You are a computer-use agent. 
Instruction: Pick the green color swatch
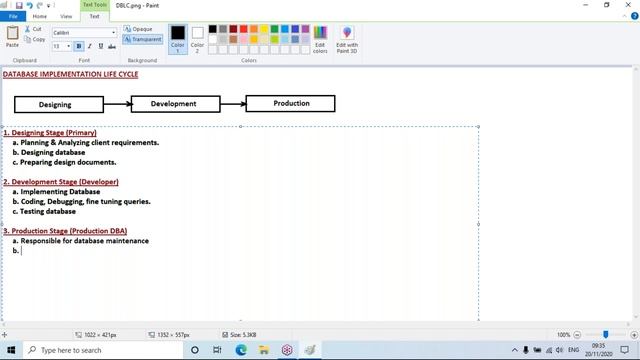point(274,29)
